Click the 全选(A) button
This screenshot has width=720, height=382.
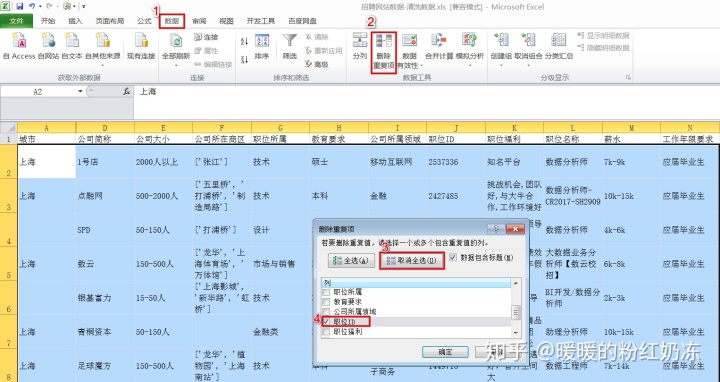click(352, 260)
